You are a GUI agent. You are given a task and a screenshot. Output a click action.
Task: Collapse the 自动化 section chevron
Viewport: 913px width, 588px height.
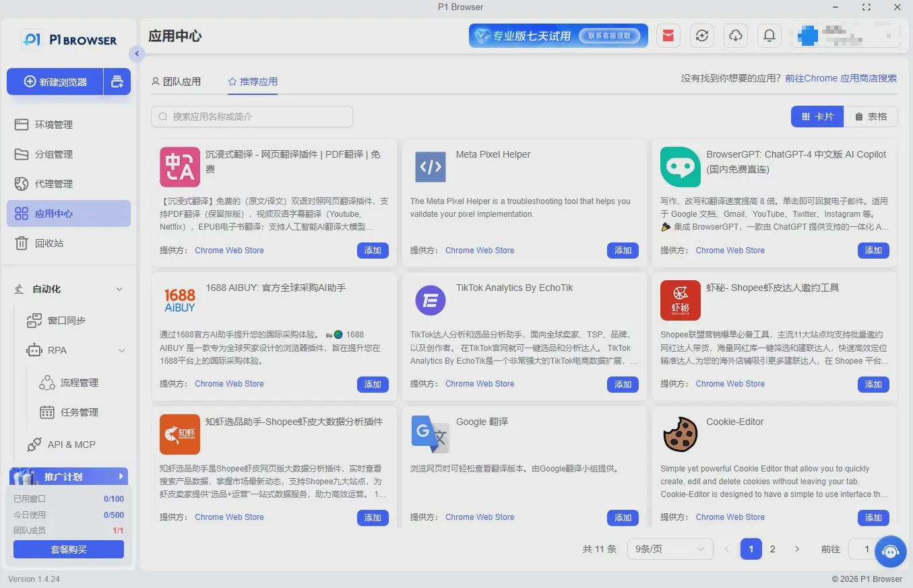coord(119,289)
